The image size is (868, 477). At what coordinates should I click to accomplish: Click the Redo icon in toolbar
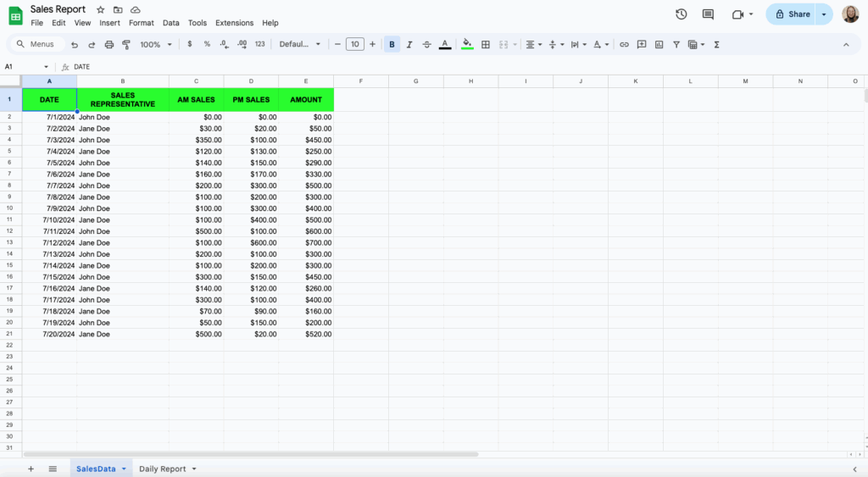pos(92,44)
